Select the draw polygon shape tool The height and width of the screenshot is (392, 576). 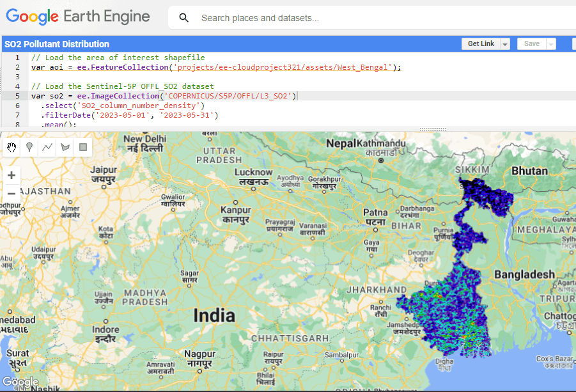[x=65, y=147]
